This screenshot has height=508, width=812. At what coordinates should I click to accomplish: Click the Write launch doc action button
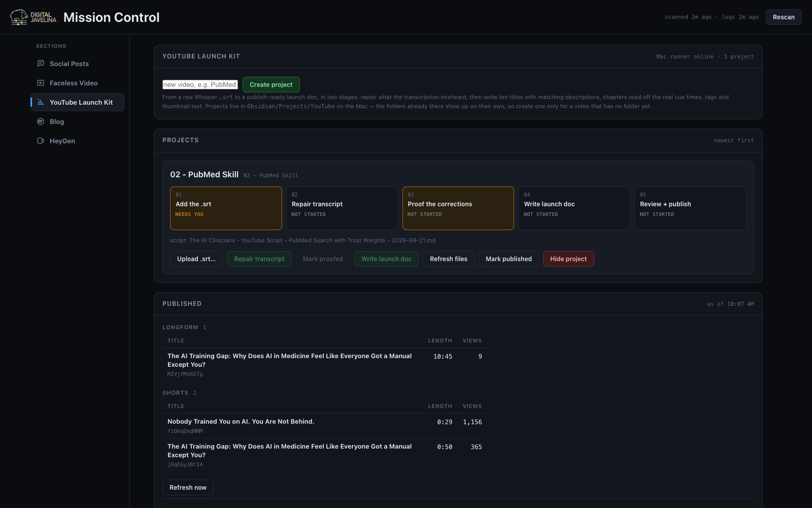(386, 259)
